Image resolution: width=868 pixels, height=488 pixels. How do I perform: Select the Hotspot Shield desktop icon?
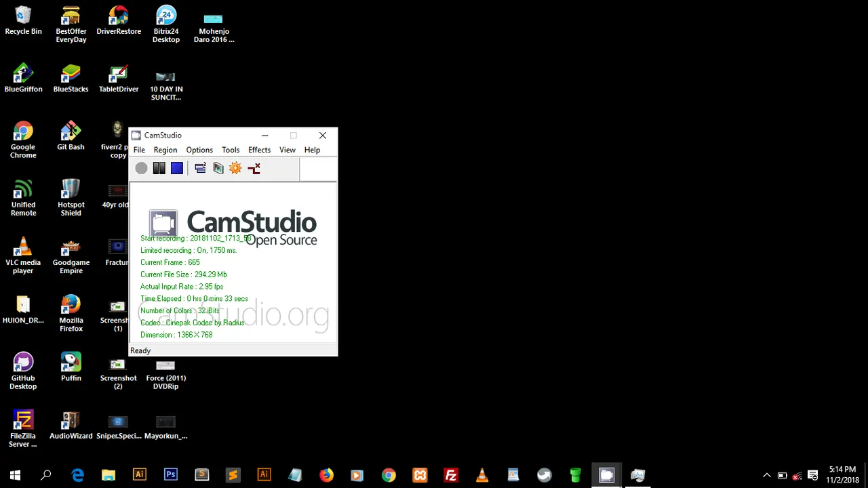pyautogui.click(x=71, y=198)
